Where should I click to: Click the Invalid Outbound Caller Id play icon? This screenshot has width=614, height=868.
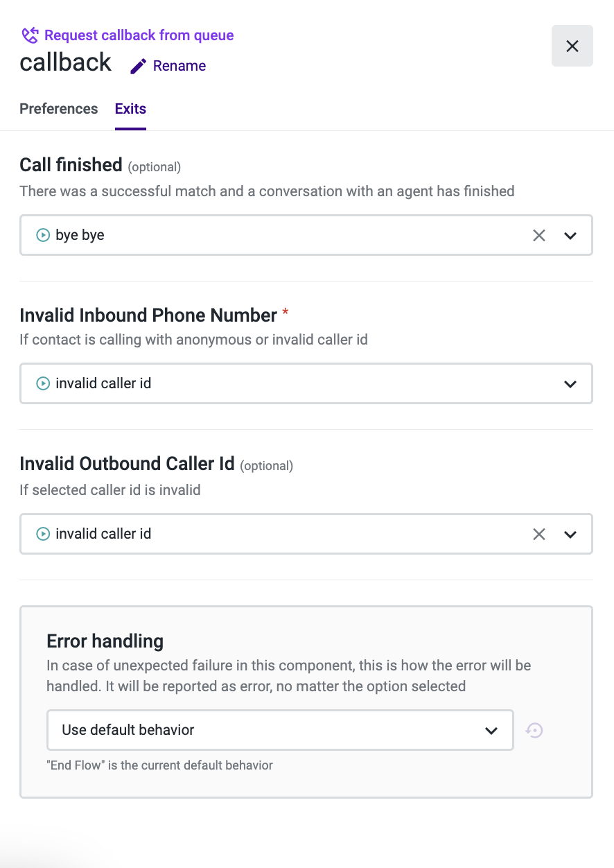[x=43, y=534]
